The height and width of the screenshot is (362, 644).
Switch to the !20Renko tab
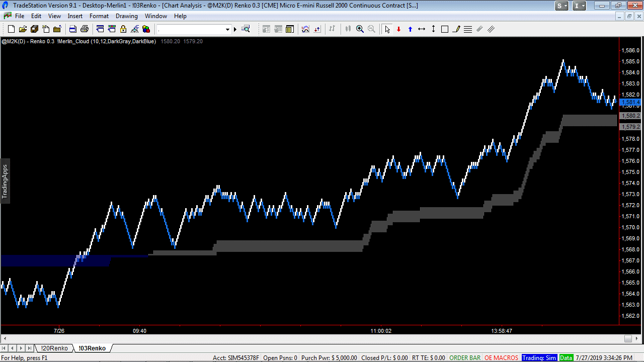(54, 348)
